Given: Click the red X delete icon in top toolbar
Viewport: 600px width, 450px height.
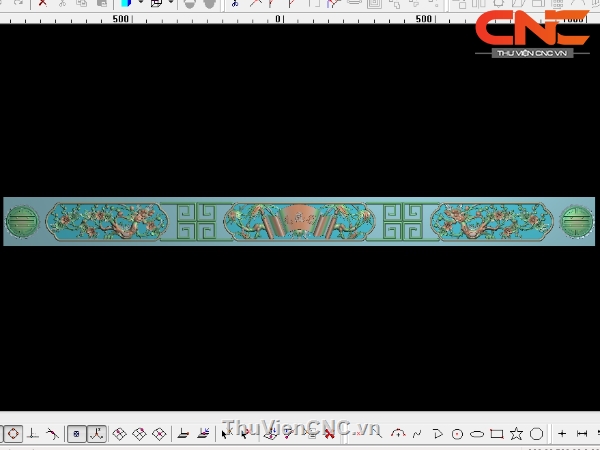Looking at the screenshot, I should [42, 4].
